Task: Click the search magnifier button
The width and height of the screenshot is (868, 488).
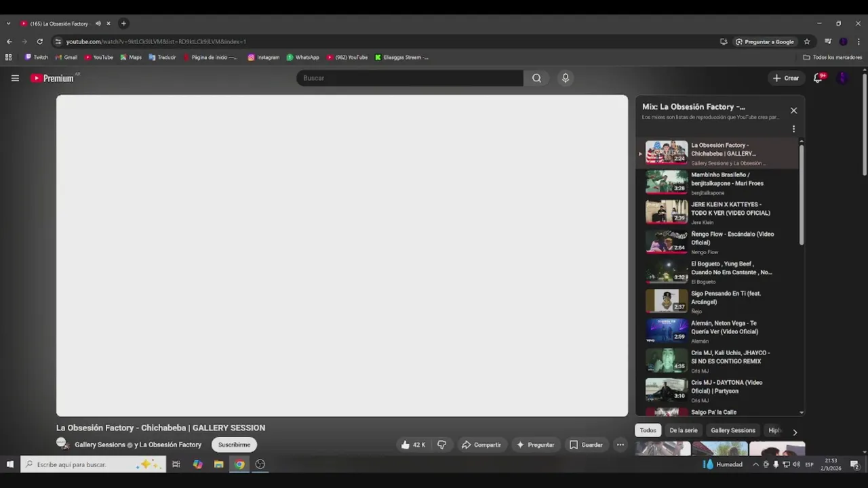Action: pos(536,78)
